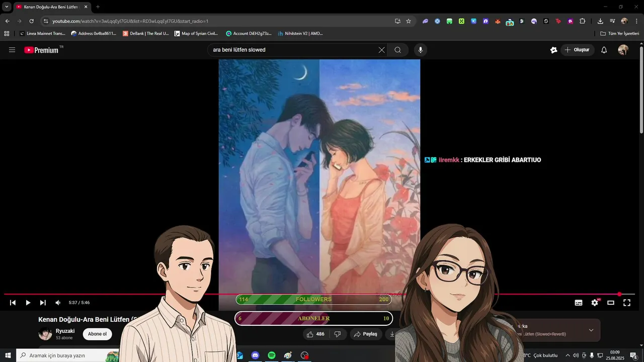Open Chrome downloads icon

click(600, 21)
